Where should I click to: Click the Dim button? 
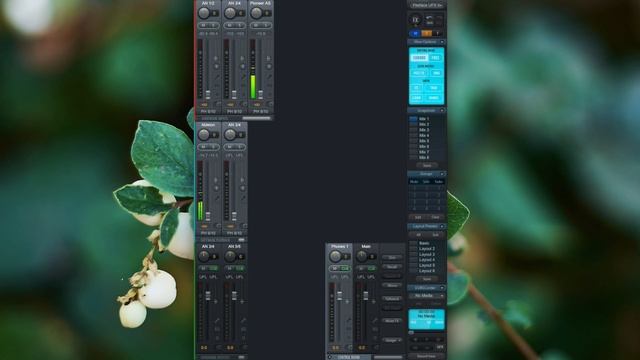pos(392,258)
